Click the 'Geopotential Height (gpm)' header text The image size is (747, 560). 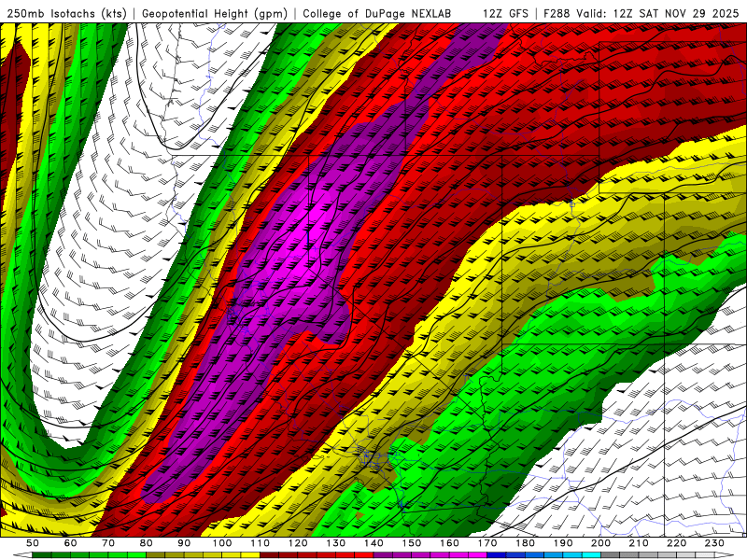coord(215,13)
